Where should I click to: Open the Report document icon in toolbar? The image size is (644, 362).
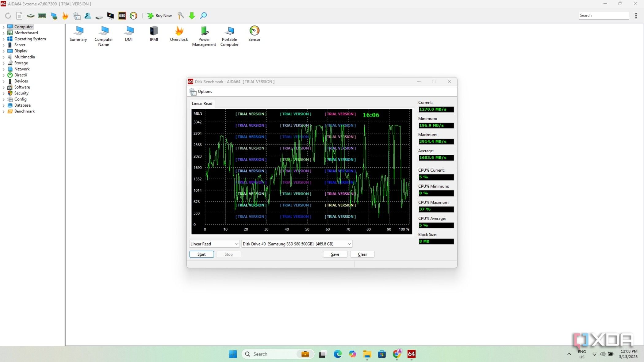click(19, 16)
